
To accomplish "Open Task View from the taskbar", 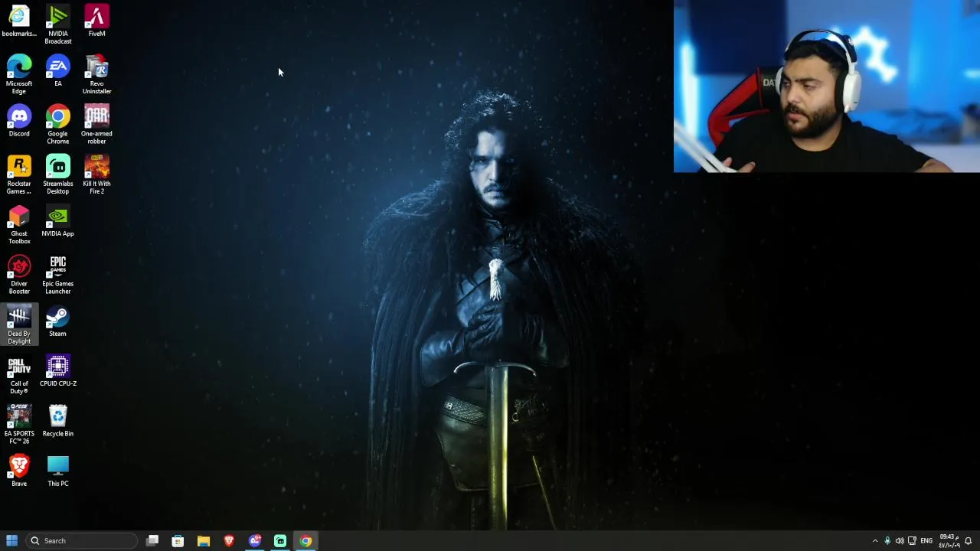I will point(152,541).
